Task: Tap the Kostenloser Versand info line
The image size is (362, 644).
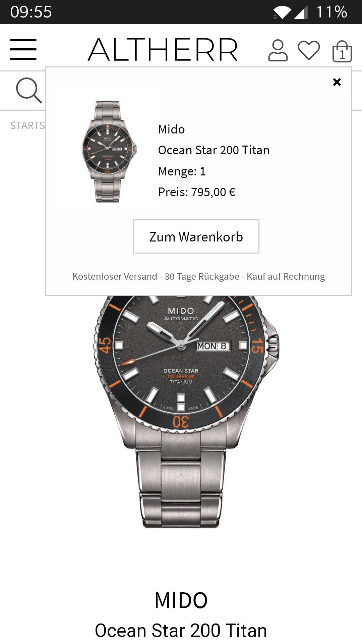Action: click(199, 276)
